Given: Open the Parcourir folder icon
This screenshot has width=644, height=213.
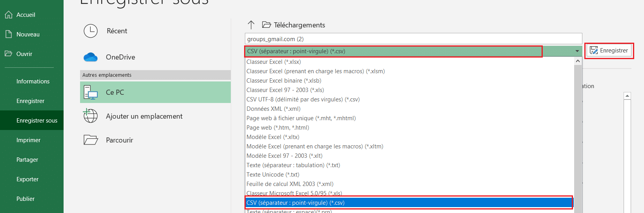Looking at the screenshot, I should [91, 140].
